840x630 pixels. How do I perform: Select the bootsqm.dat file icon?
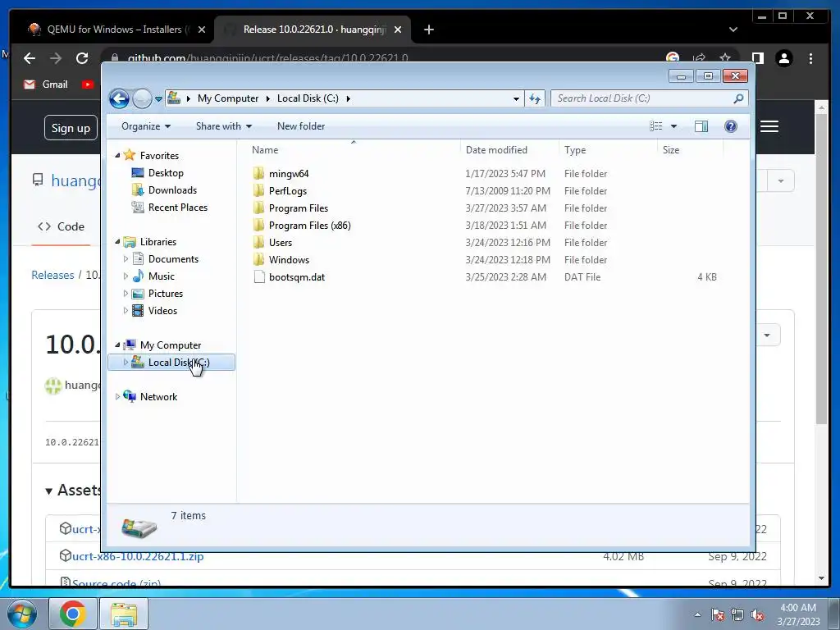tap(258, 277)
